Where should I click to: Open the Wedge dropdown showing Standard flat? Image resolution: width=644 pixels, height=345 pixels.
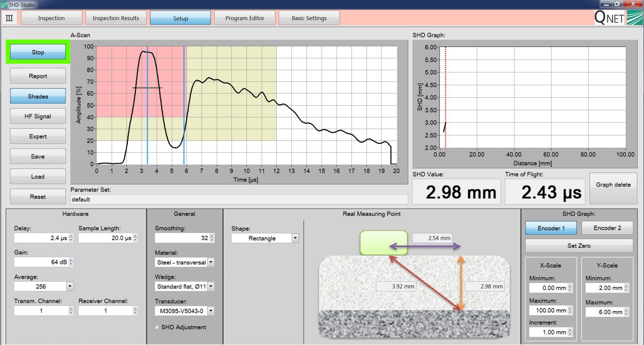click(212, 286)
